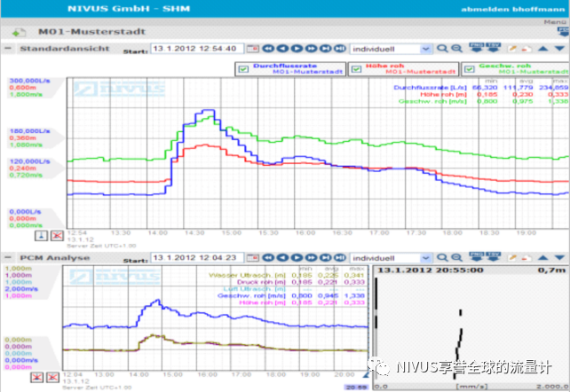Move PCM Analyse panel down

coord(559,258)
